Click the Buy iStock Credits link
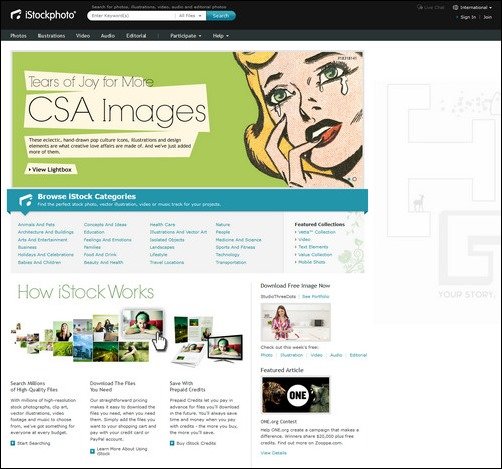Screen dimensions: 502x469 [196, 443]
